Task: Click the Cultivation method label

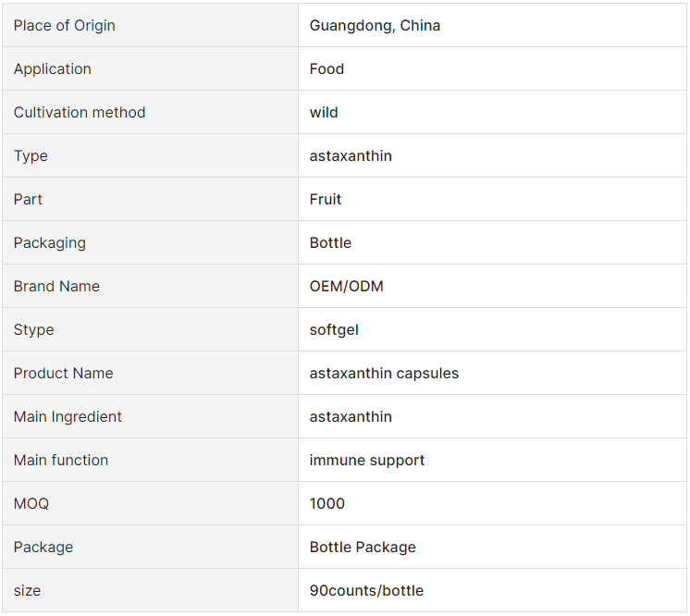Action: tap(80, 112)
